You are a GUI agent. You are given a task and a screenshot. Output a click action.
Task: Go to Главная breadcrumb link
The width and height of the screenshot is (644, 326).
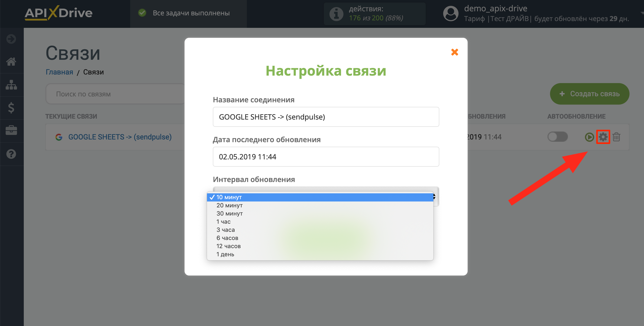click(59, 72)
